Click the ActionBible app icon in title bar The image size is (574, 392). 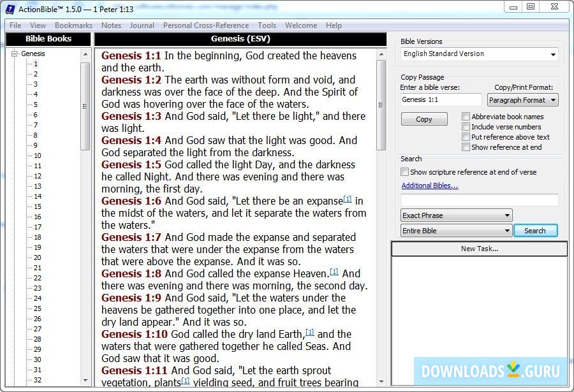(10, 9)
